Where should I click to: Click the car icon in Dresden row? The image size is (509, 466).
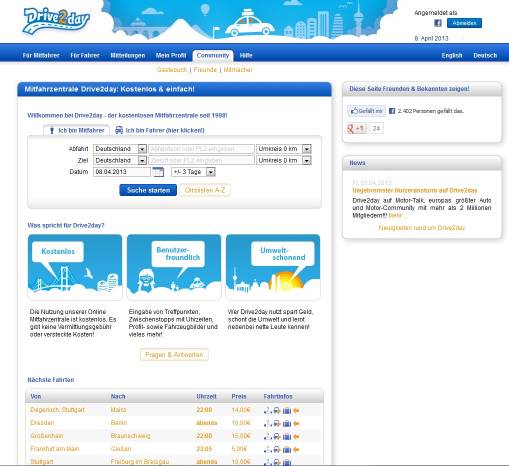tap(277, 423)
